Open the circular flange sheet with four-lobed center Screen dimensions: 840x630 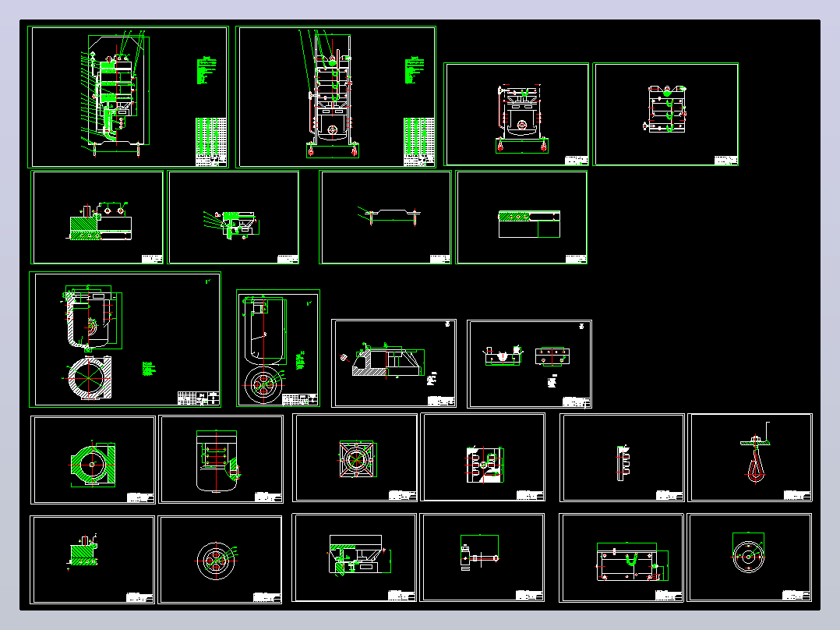point(221,560)
